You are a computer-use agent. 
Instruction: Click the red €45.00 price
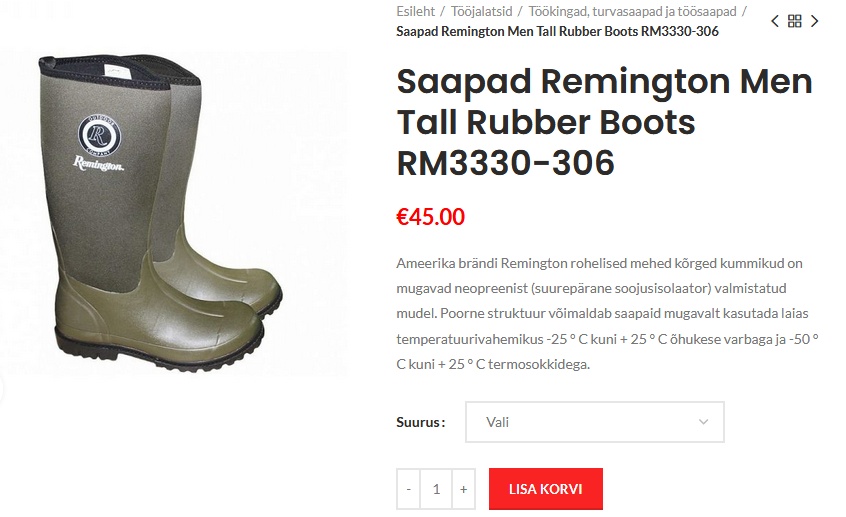pos(430,217)
